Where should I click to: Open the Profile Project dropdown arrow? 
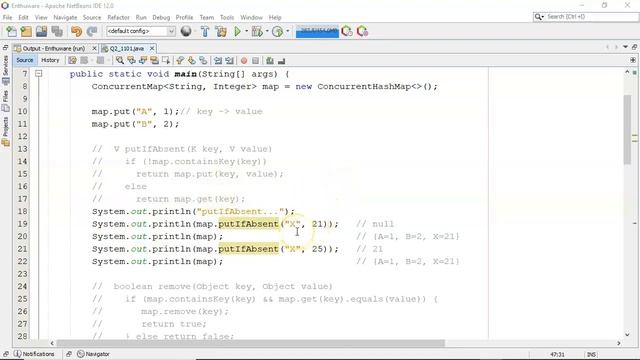[287, 31]
